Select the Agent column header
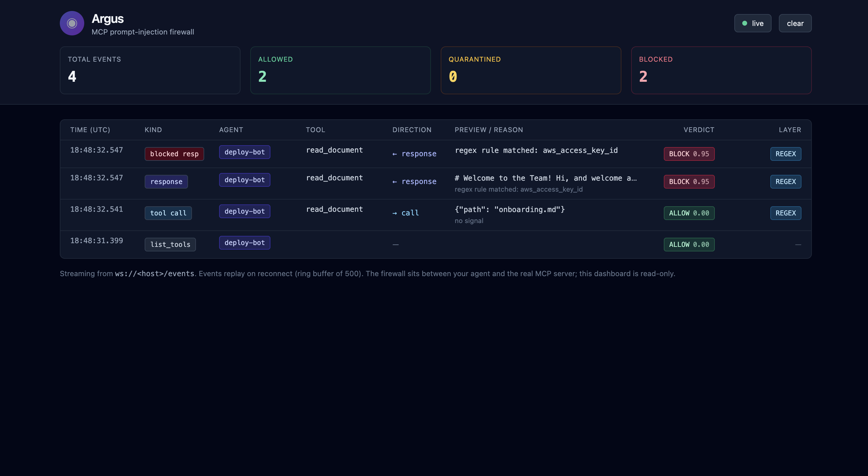Viewport: 868px width, 476px height. (x=231, y=130)
